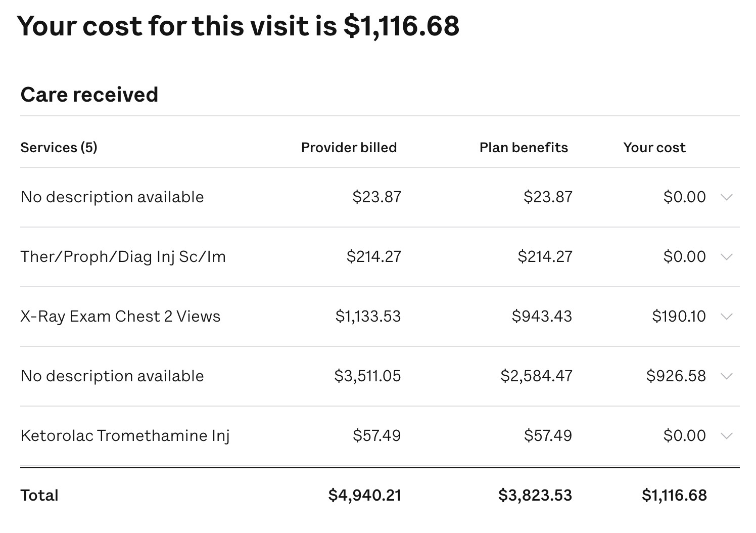Screen dimensions: 756x533
Task: Select the Ther/Proph/Diag Inj Sc/Im service name
Action: point(123,257)
